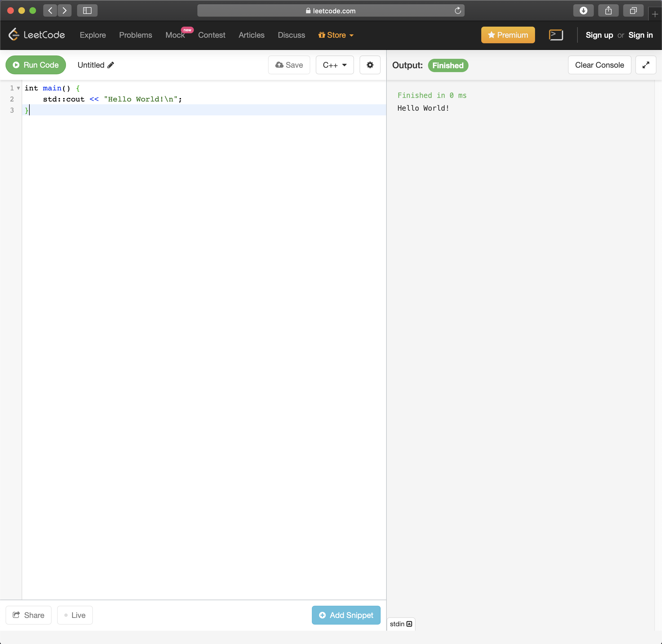Open the C++ language dropdown
Viewport: 662px width, 644px height.
pos(334,65)
